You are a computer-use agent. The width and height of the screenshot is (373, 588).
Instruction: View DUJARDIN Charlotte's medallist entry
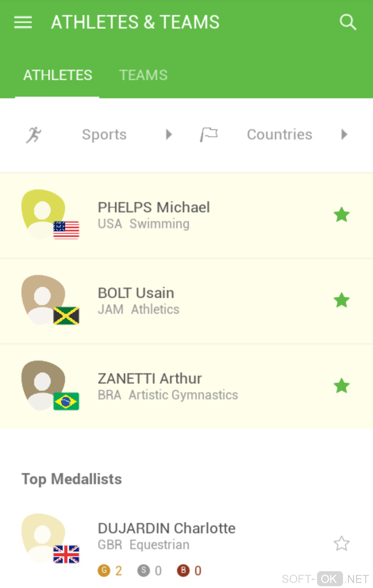click(x=166, y=528)
